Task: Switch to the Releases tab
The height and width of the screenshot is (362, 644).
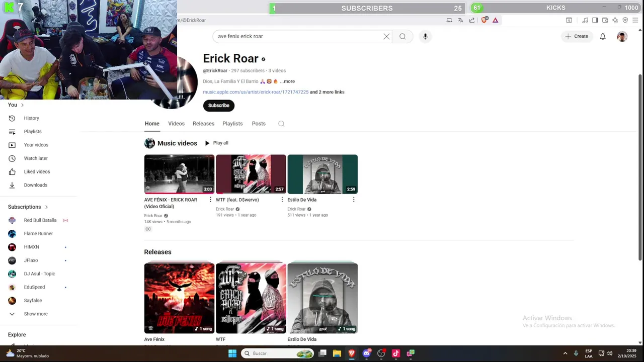Action: point(203,124)
